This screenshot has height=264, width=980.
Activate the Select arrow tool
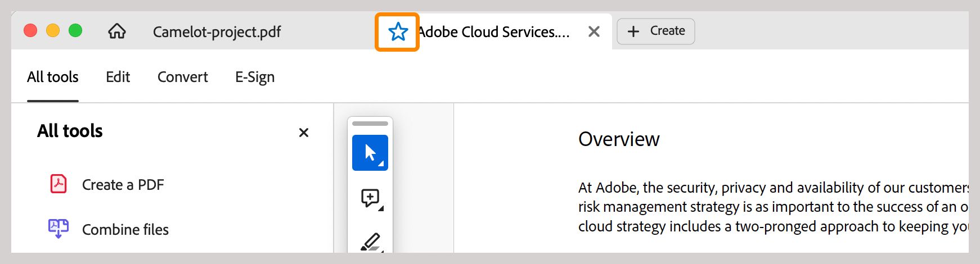coord(370,153)
